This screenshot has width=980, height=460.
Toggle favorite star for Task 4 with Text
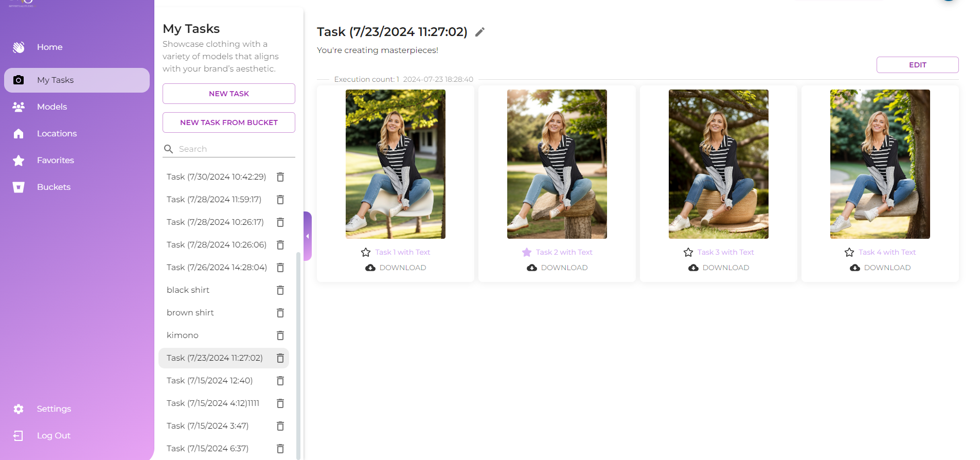coord(849,252)
